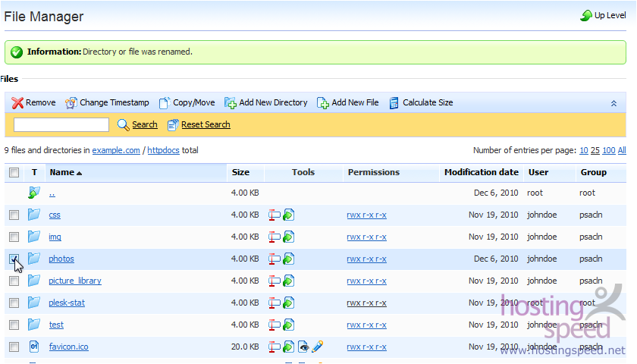Click the Change Timestamp toolbar icon
637x364 pixels.
point(71,103)
